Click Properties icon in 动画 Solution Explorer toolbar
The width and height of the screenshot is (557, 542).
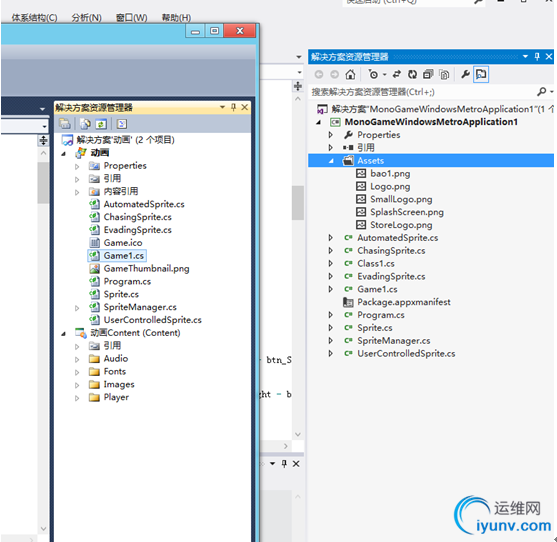65,124
